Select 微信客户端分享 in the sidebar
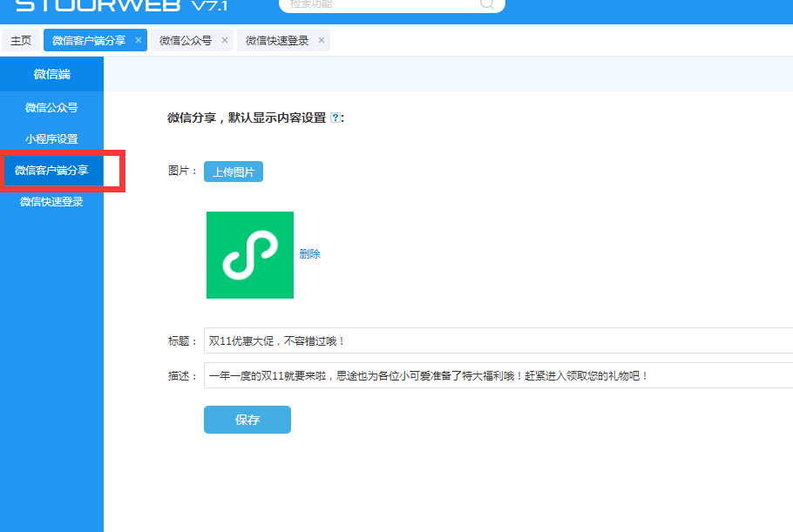The width and height of the screenshot is (793, 532). pyautogui.click(x=51, y=171)
